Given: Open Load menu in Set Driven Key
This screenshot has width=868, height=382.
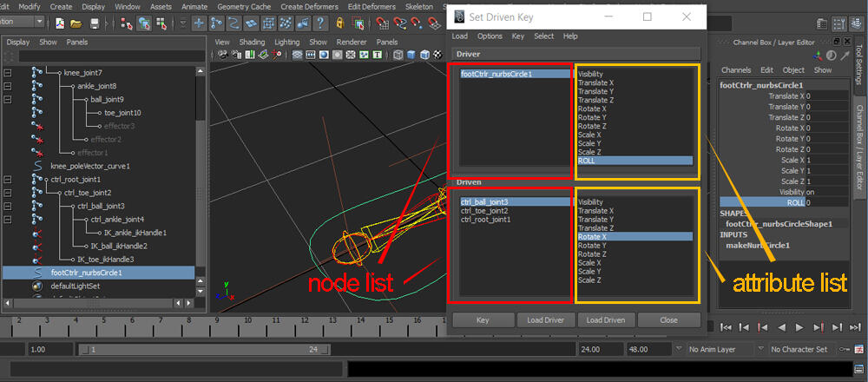Looking at the screenshot, I should click(x=459, y=36).
